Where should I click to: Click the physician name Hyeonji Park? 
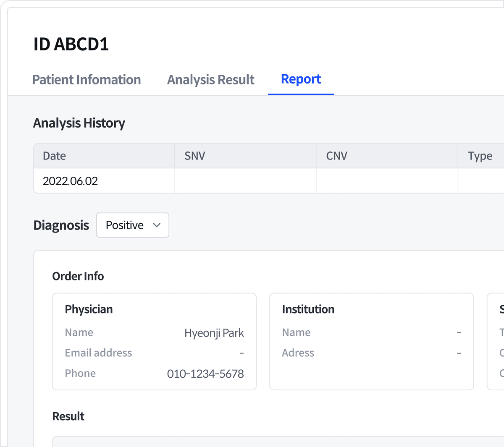[x=214, y=333]
